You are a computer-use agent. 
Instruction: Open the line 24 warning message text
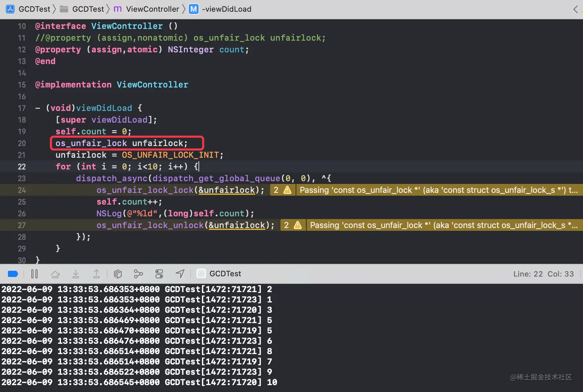tap(439, 190)
